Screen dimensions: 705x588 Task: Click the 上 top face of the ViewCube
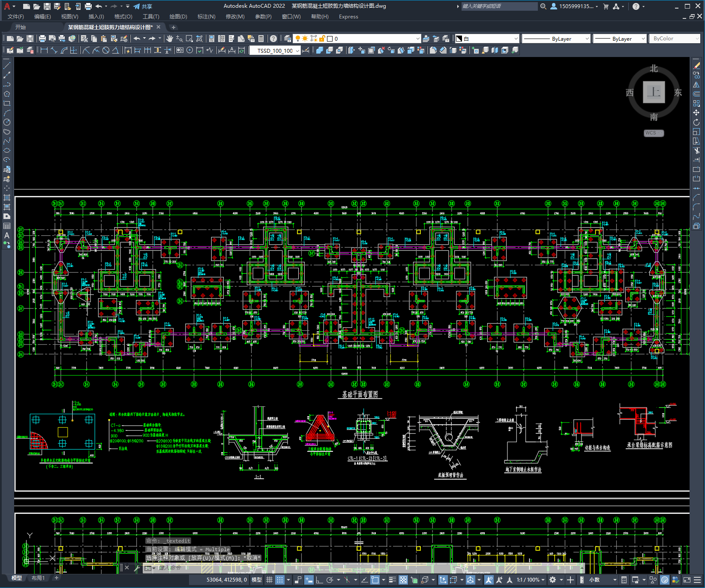click(654, 92)
